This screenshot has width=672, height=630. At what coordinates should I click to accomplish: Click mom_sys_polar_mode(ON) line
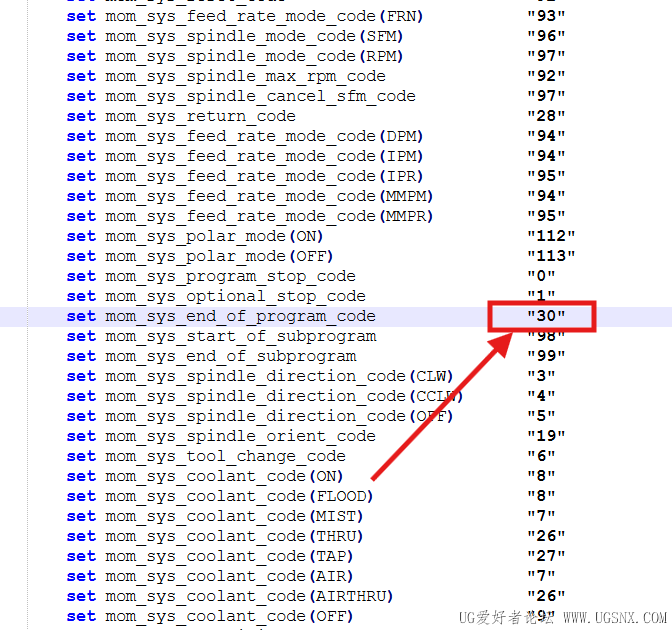tap(195, 236)
